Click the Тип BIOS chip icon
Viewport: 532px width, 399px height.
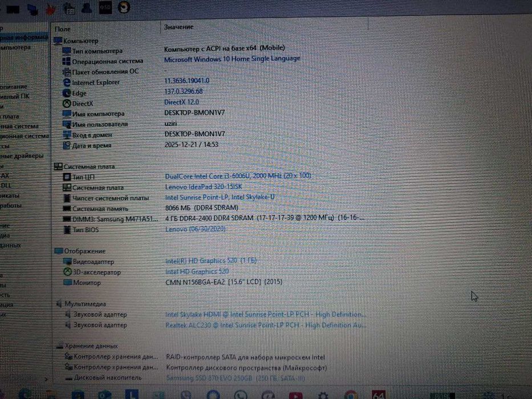tap(67, 230)
